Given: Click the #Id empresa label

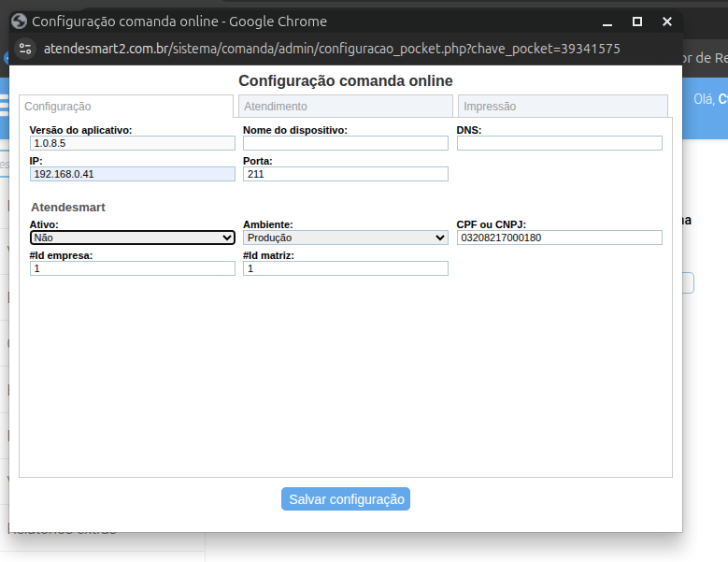Looking at the screenshot, I should click(62, 255).
